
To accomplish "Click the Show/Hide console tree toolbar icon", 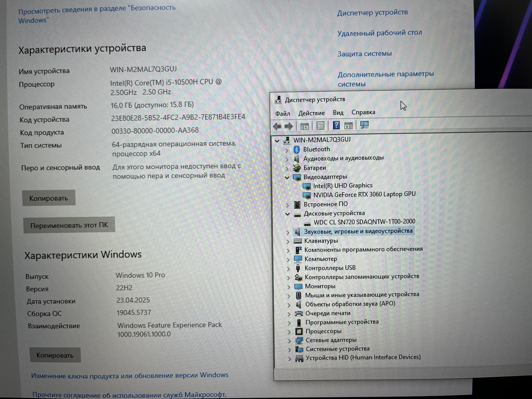I will (305, 126).
